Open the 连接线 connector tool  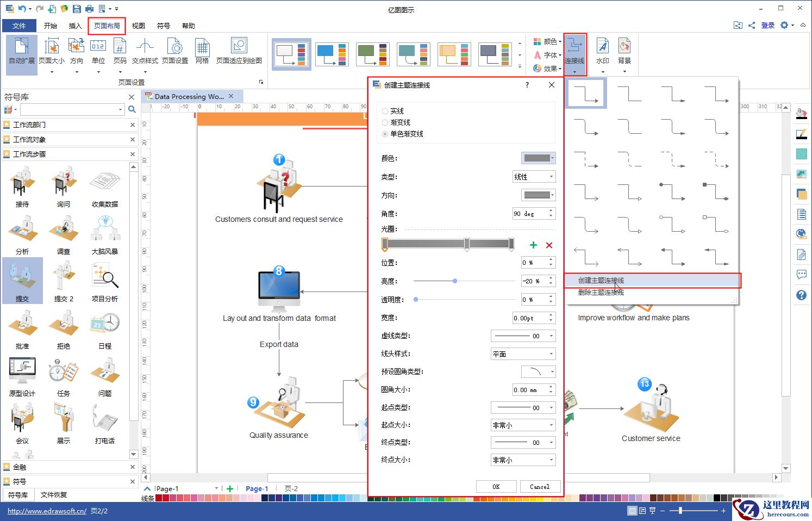pos(574,54)
